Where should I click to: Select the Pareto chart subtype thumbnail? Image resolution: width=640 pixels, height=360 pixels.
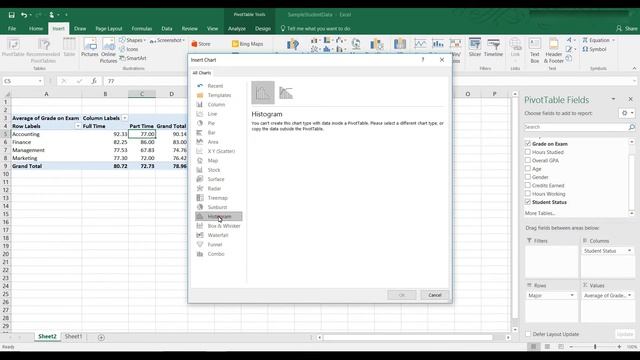[286, 93]
